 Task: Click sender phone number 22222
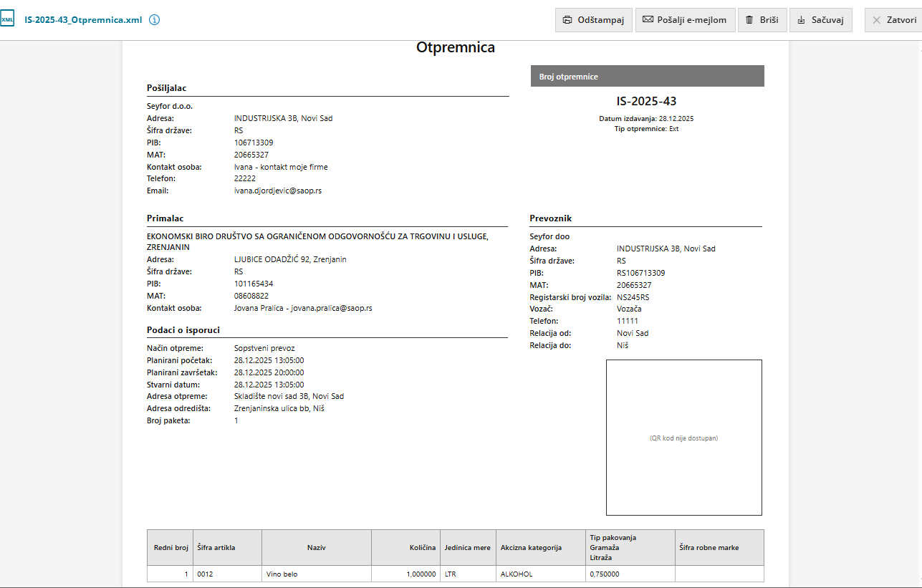click(x=245, y=179)
